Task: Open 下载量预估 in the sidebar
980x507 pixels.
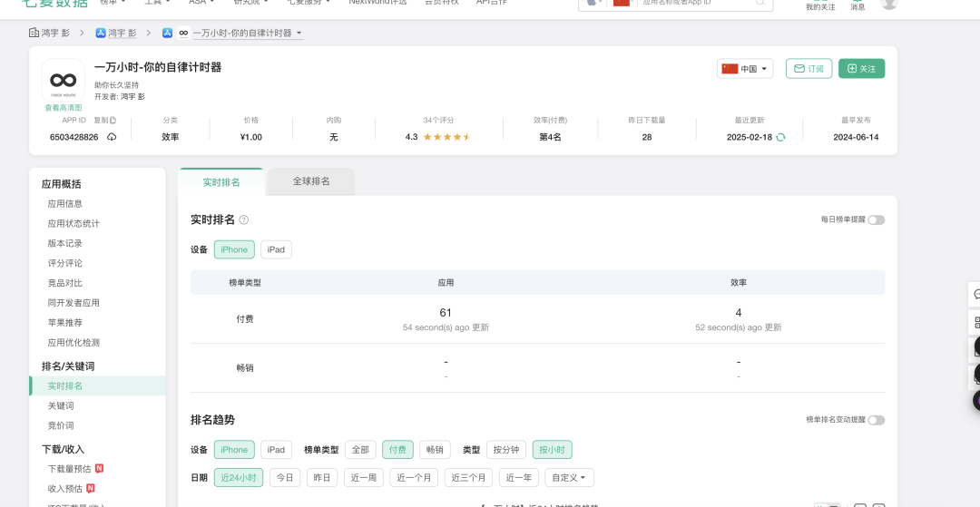Action: (x=69, y=469)
